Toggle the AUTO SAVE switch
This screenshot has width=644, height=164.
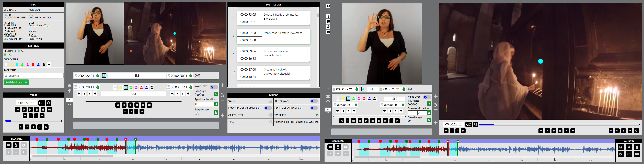click(x=314, y=101)
